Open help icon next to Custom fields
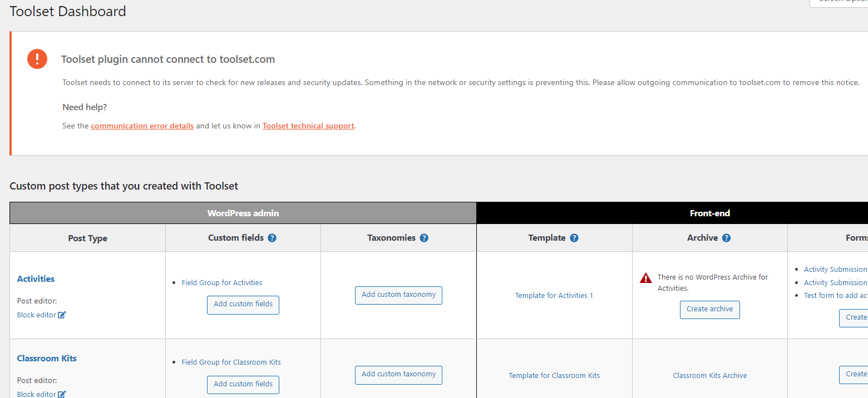This screenshot has width=868, height=398. tap(272, 238)
